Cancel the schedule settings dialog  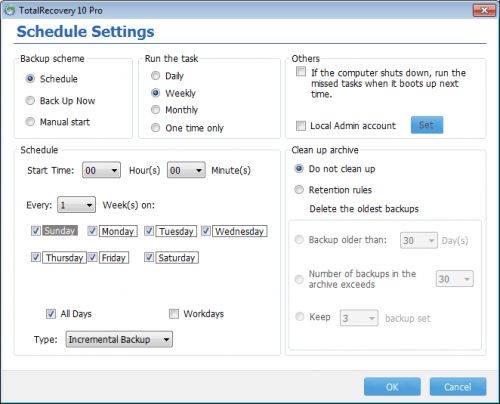458,387
